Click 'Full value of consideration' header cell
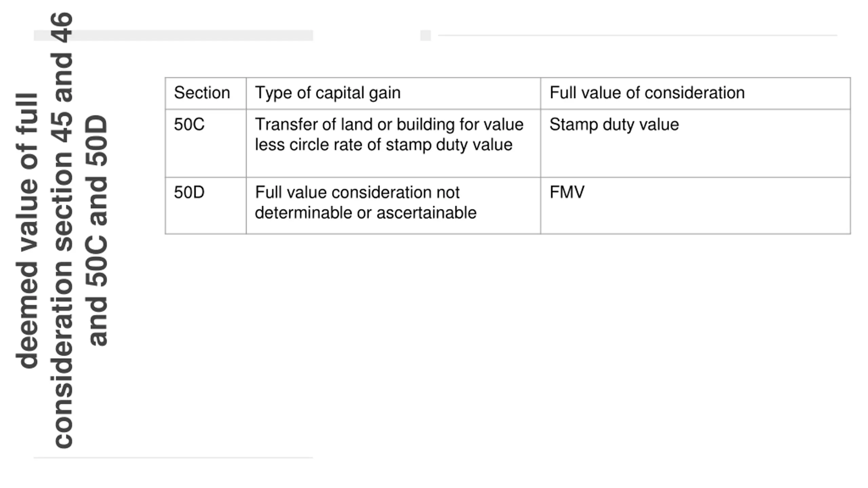This screenshot has width=868, height=488. 695,93
